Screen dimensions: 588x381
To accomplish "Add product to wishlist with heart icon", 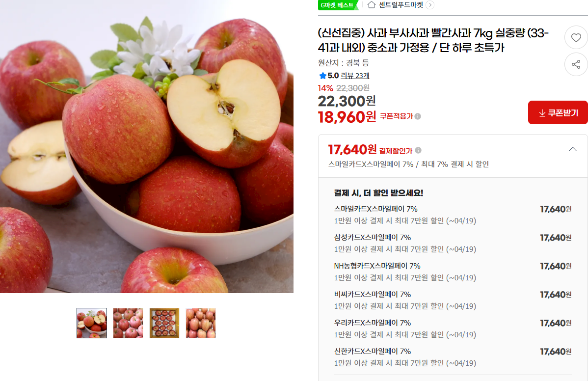I will coord(576,37).
